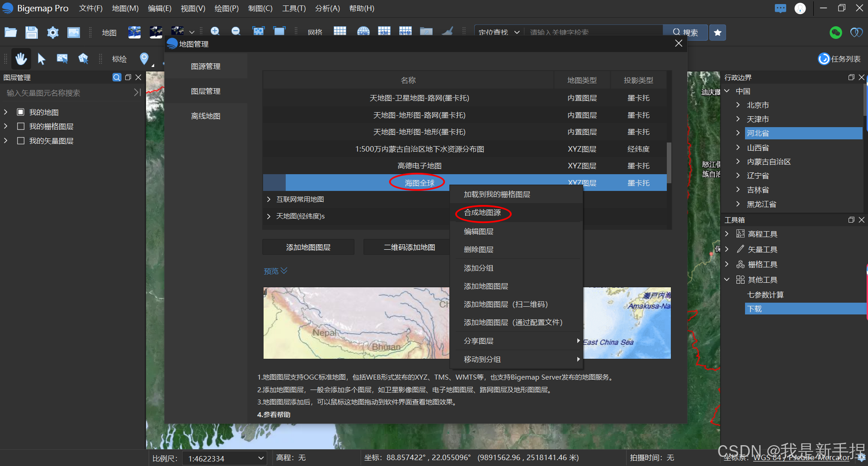Select the polygon selection tool icon
Viewport: 868px width, 466px height.
[x=83, y=59]
